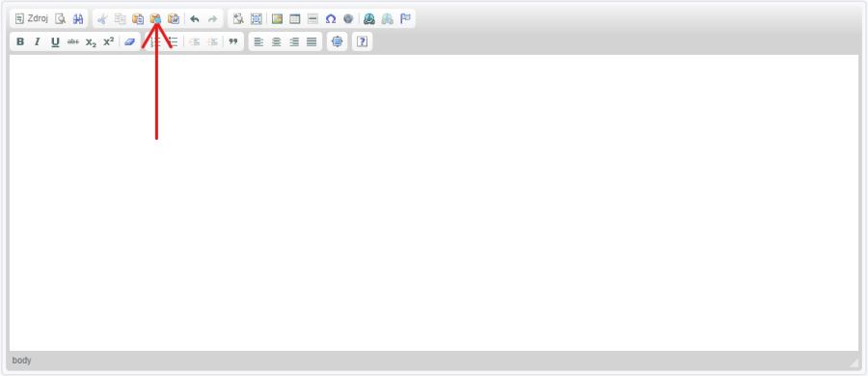Click inside the empty editor text area
The image size is (868, 376).
pyautogui.click(x=434, y=202)
